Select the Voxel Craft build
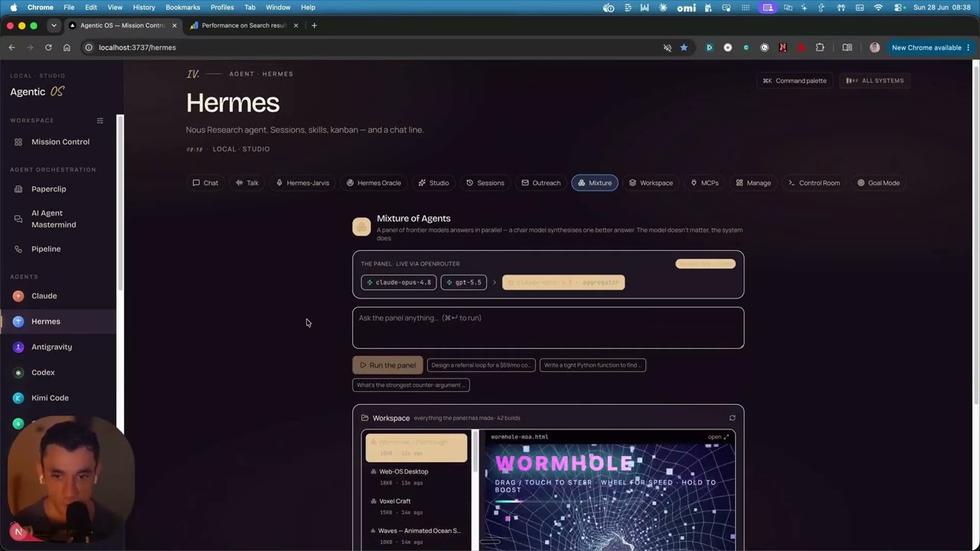 [x=416, y=507]
